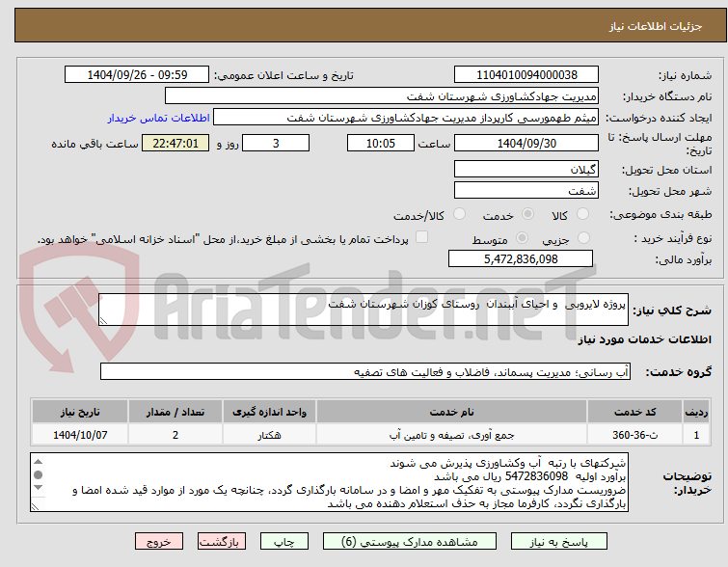The image size is (728, 567).
Task: Click the گروه خدمت field
Action: (364, 371)
